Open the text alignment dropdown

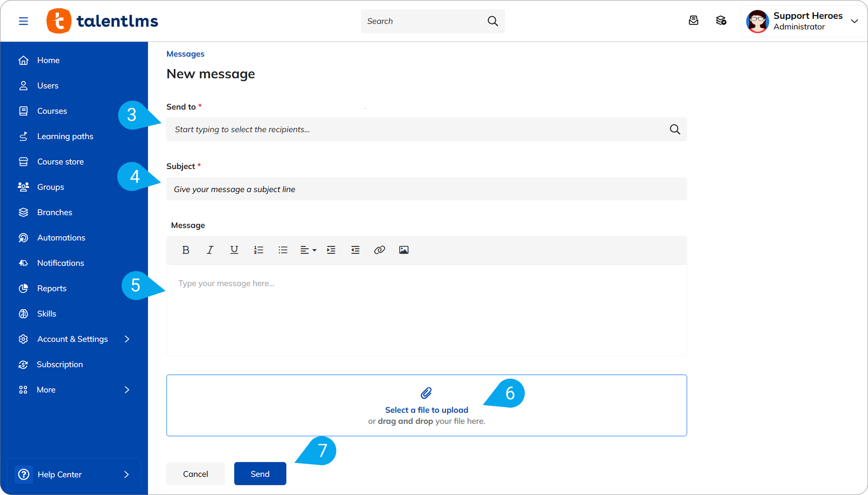tap(308, 250)
